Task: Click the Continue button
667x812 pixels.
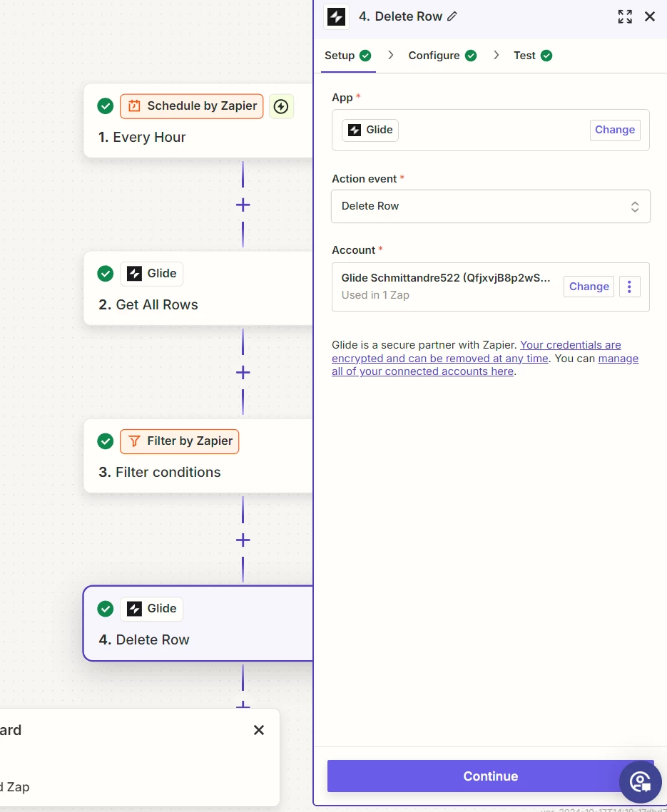Action: (x=490, y=776)
